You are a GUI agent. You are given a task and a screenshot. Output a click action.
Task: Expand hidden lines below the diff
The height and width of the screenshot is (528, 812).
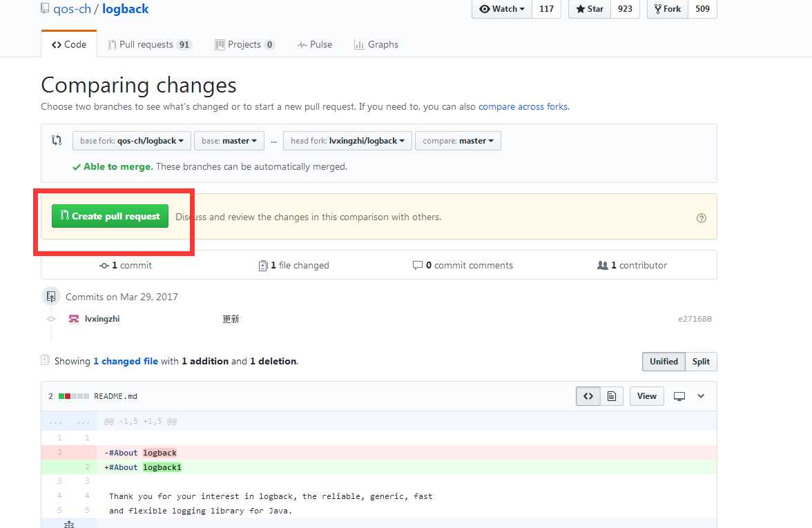(69, 524)
